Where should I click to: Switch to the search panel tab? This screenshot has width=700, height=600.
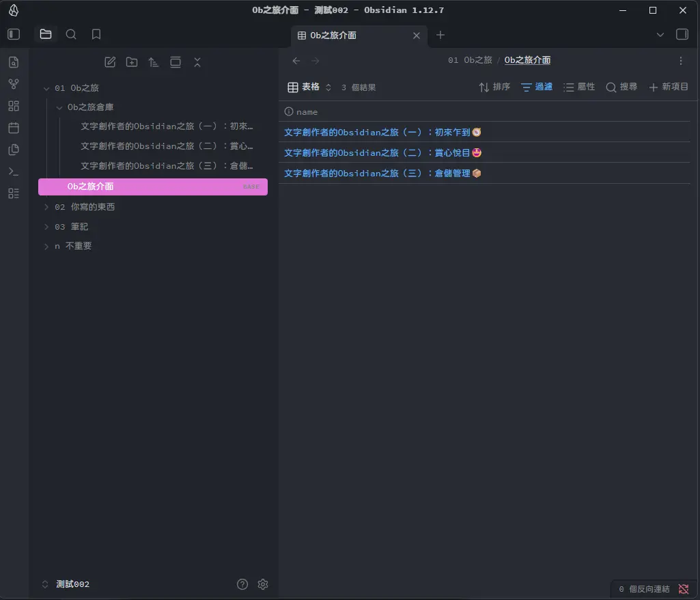coord(71,34)
